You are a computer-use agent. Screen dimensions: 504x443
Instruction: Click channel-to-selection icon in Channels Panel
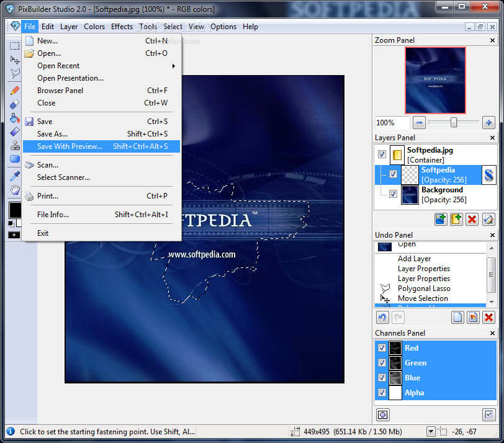(382, 414)
